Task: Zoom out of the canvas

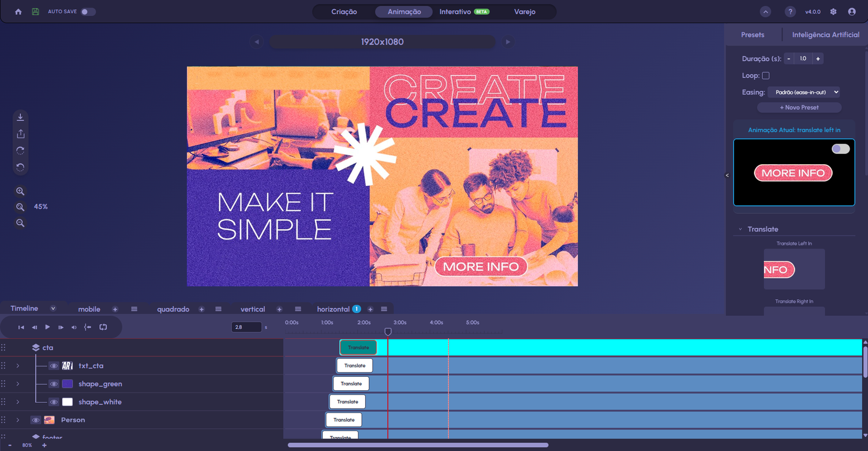Action: tap(21, 223)
